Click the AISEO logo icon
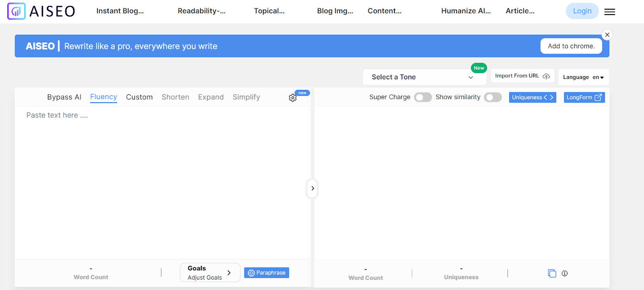 click(x=17, y=11)
